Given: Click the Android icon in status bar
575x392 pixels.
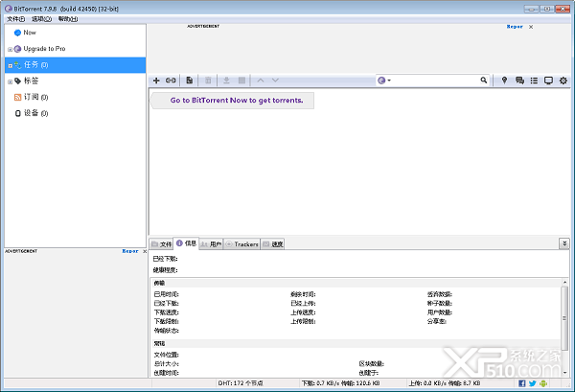Looking at the screenshot, I should pos(543,383).
